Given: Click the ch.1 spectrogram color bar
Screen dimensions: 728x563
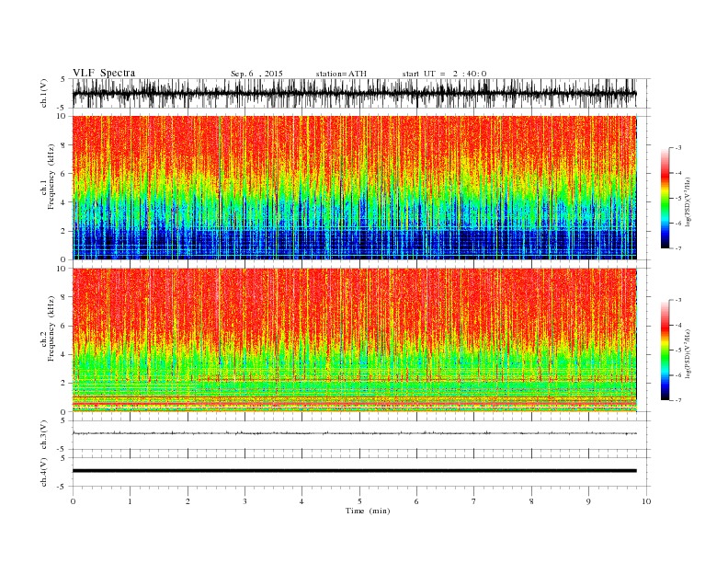Looking at the screenshot, I should coord(665,198).
